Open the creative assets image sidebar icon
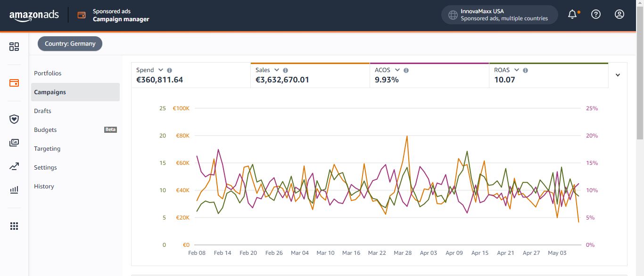 pyautogui.click(x=14, y=143)
